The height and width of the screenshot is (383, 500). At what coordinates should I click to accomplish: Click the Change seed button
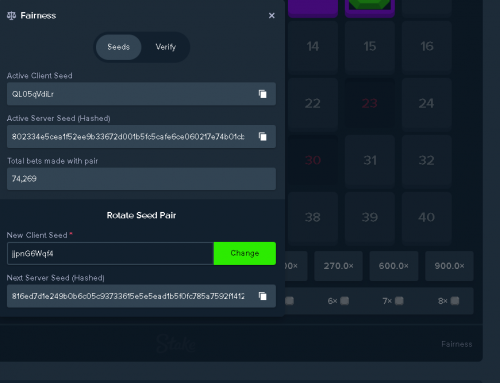click(x=245, y=253)
